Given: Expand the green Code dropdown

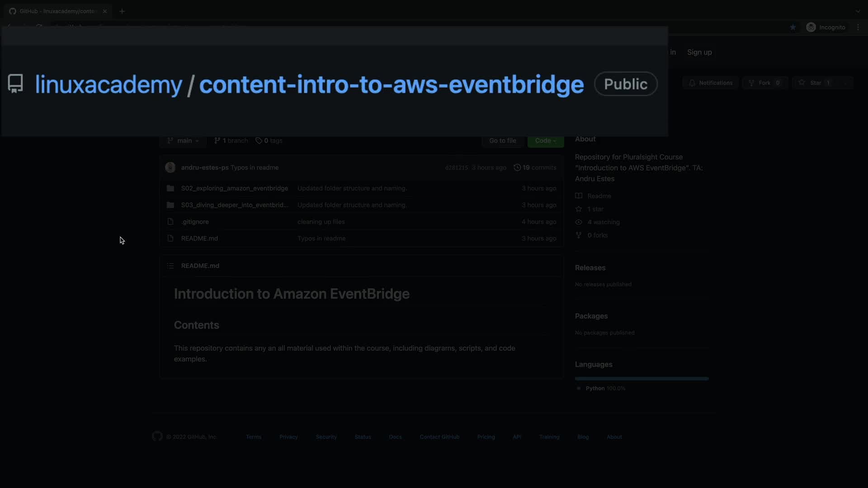Looking at the screenshot, I should pos(546,141).
